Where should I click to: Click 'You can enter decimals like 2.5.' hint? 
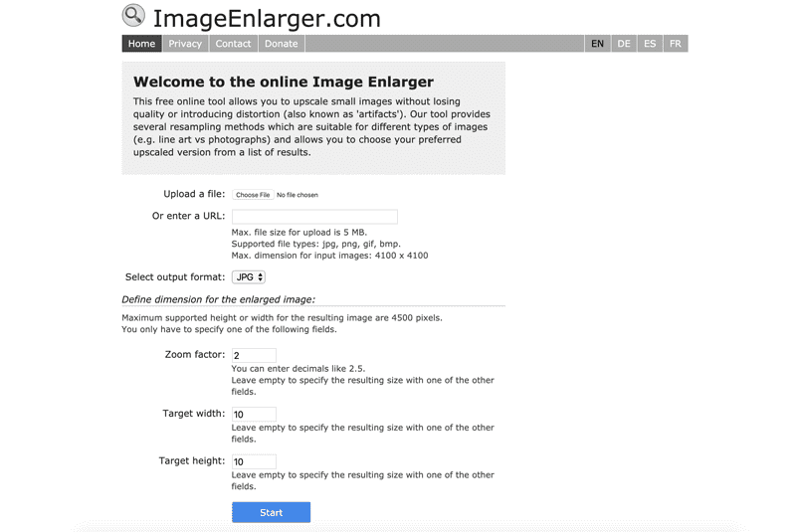(x=298, y=369)
